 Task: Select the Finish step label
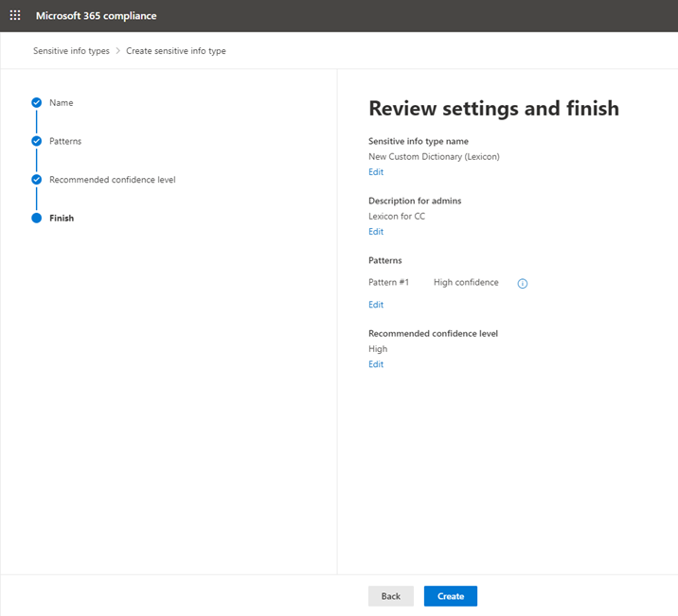62,219
